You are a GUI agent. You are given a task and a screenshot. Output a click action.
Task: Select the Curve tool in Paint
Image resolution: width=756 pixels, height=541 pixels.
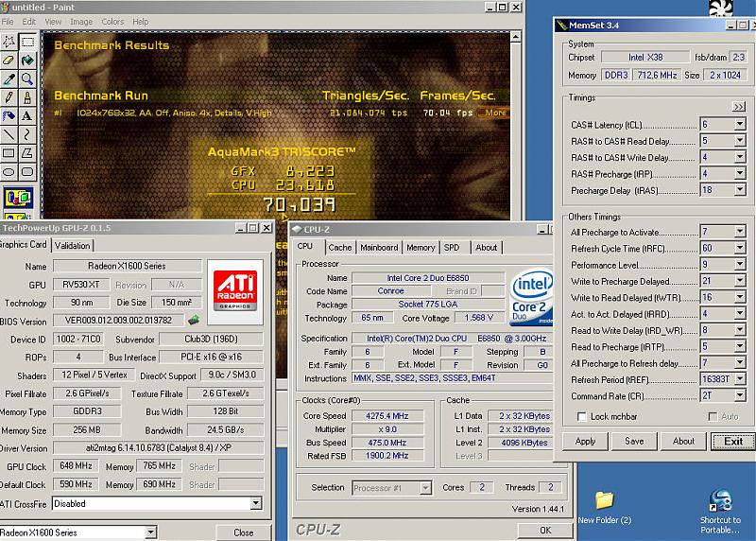(27, 134)
